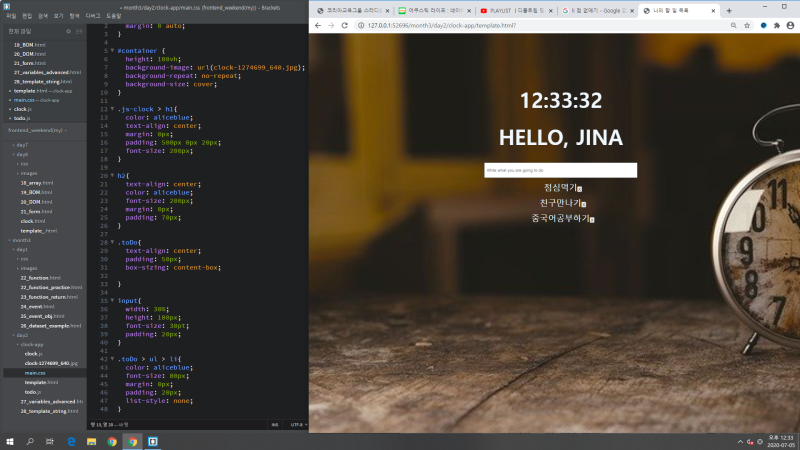This screenshot has height=450, width=800.
Task: Collapse the month3 folder in tree
Action: (9, 240)
